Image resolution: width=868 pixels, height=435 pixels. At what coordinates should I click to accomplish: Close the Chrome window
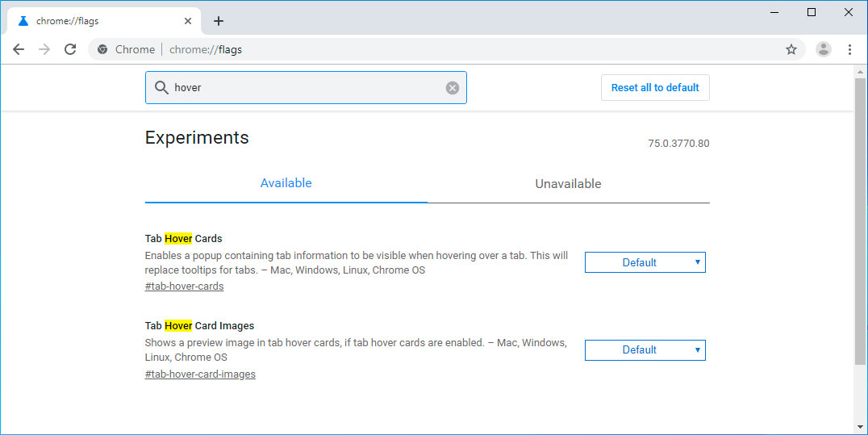tap(848, 12)
